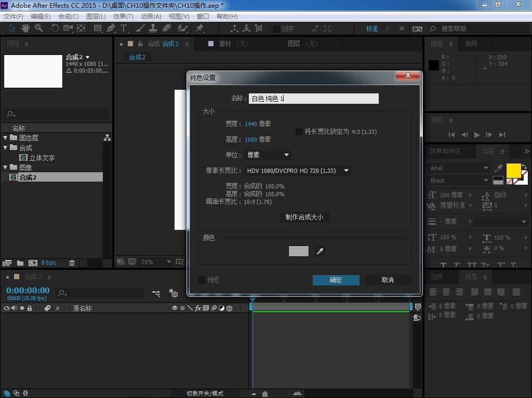Collapse the 固态层 folder in the project tree

[5, 138]
